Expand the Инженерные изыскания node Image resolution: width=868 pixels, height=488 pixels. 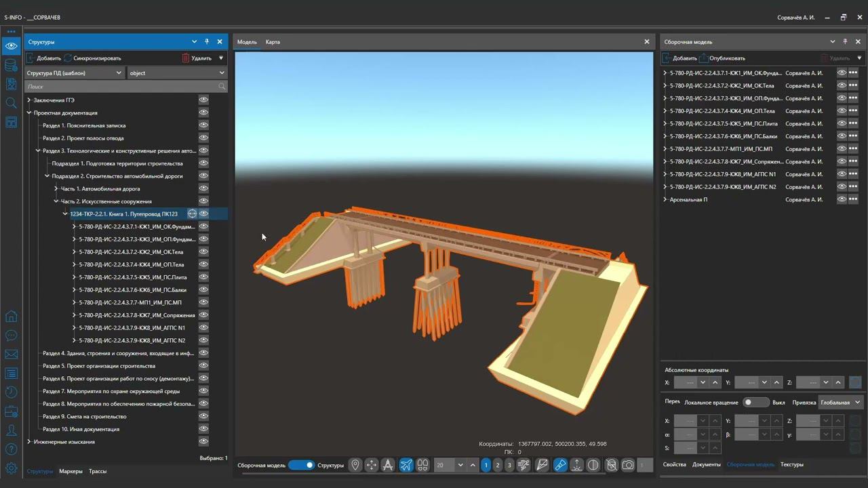click(29, 442)
